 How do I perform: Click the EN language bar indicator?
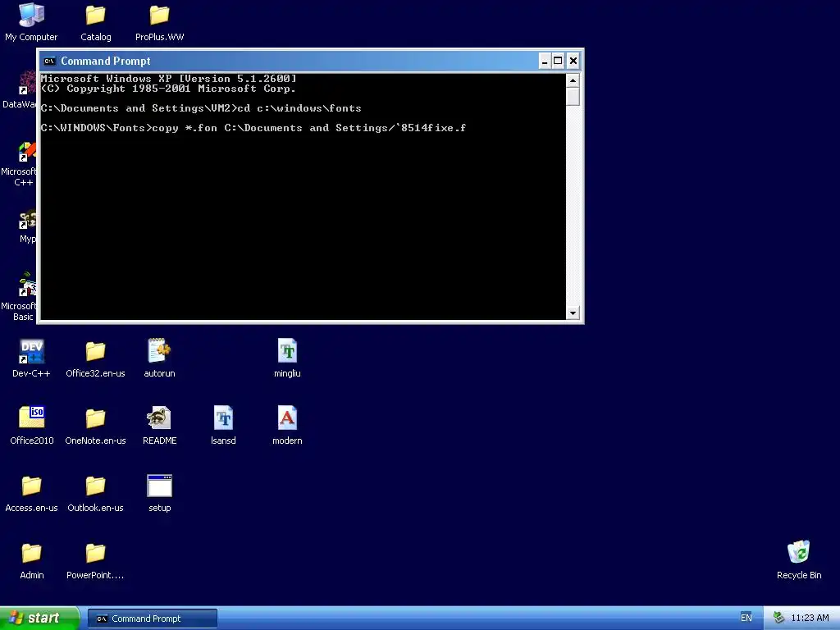tap(746, 618)
